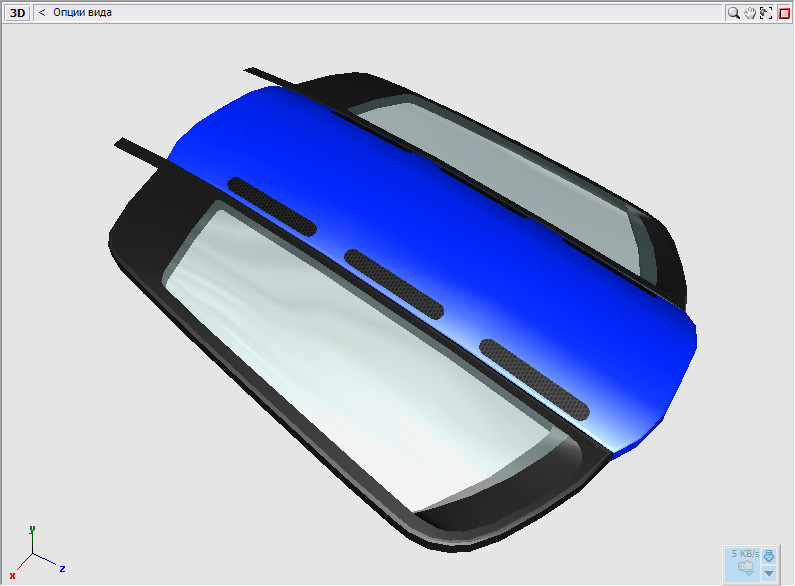Click the chevron beside Опции вида
The image size is (795, 586).
tap(42, 12)
